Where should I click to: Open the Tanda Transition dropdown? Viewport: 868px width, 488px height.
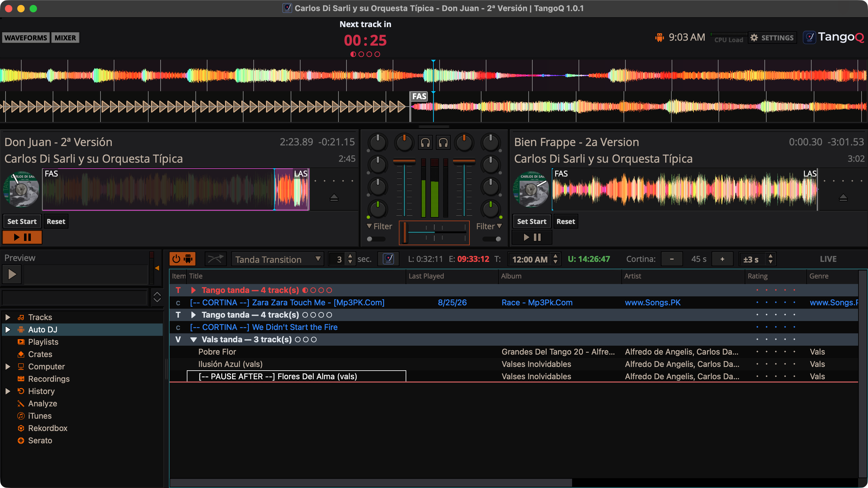tap(277, 259)
